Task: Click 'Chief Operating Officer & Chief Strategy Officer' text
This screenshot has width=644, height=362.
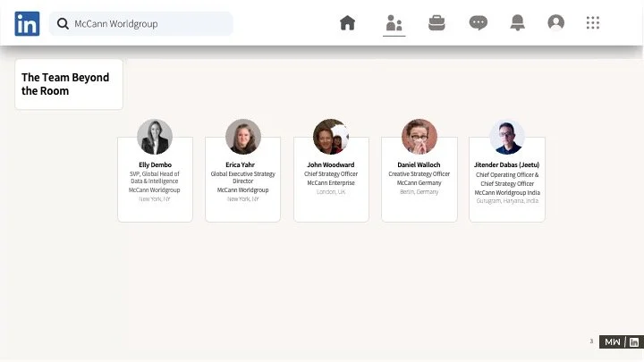Action: [507, 179]
